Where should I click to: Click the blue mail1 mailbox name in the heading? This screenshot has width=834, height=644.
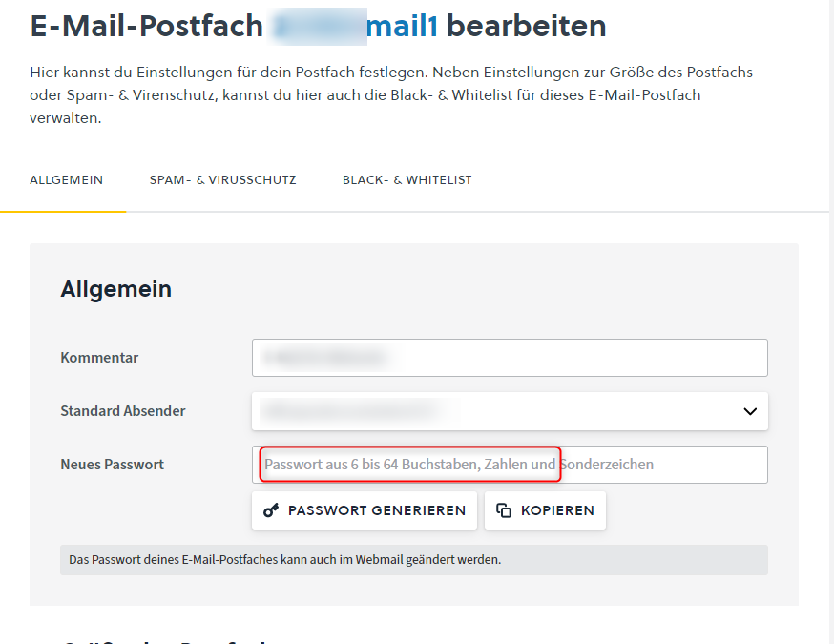pos(402,26)
